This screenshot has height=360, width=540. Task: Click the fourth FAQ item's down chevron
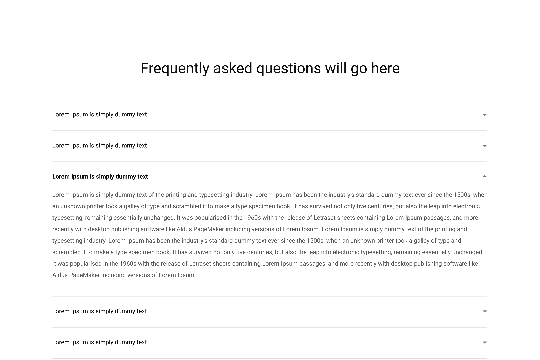[x=484, y=311]
